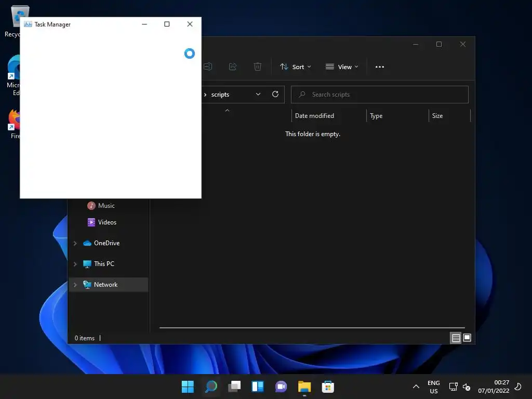Viewport: 532px width, 399px height.
Task: Show hidden system tray icons
Action: [x=416, y=387]
